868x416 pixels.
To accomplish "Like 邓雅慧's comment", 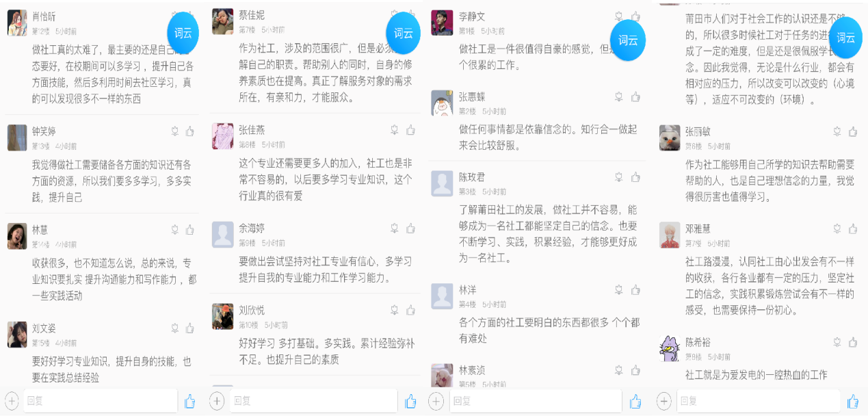I will 853,229.
